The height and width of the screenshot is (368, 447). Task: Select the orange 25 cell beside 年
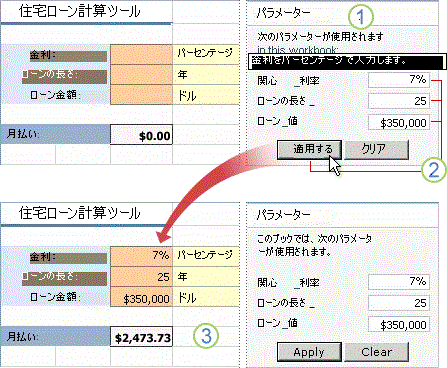coord(141,277)
